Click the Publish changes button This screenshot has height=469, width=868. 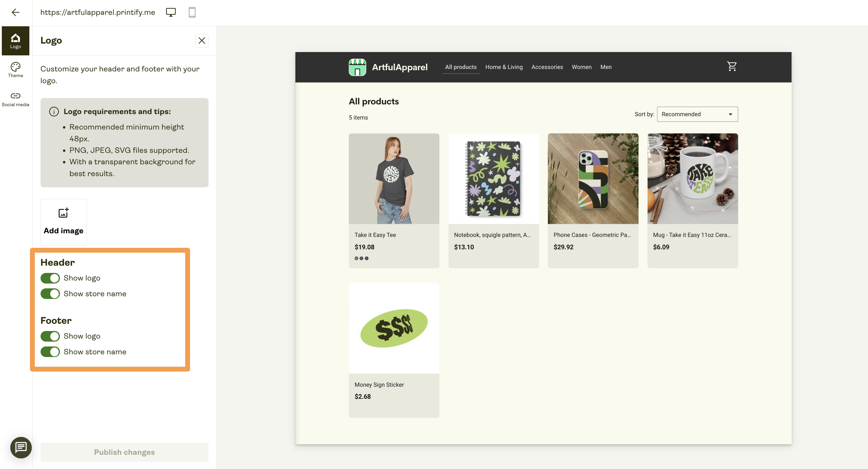pyautogui.click(x=124, y=452)
